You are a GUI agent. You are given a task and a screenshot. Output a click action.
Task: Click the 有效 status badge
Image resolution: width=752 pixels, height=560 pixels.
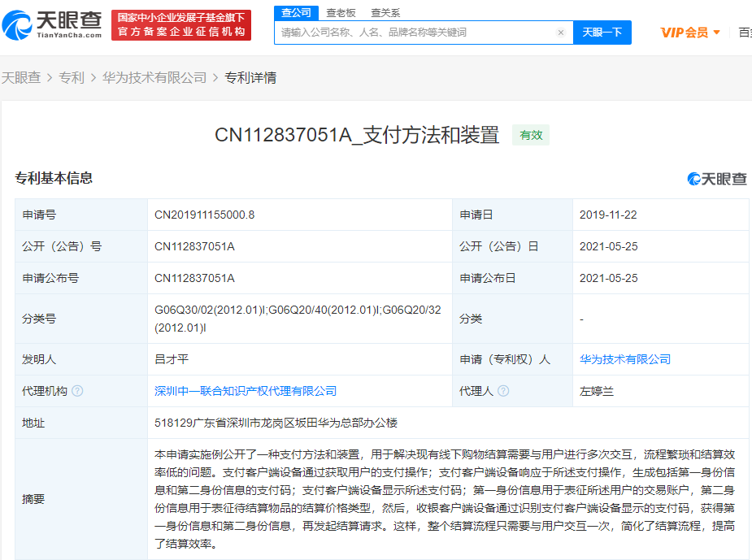pyautogui.click(x=531, y=135)
